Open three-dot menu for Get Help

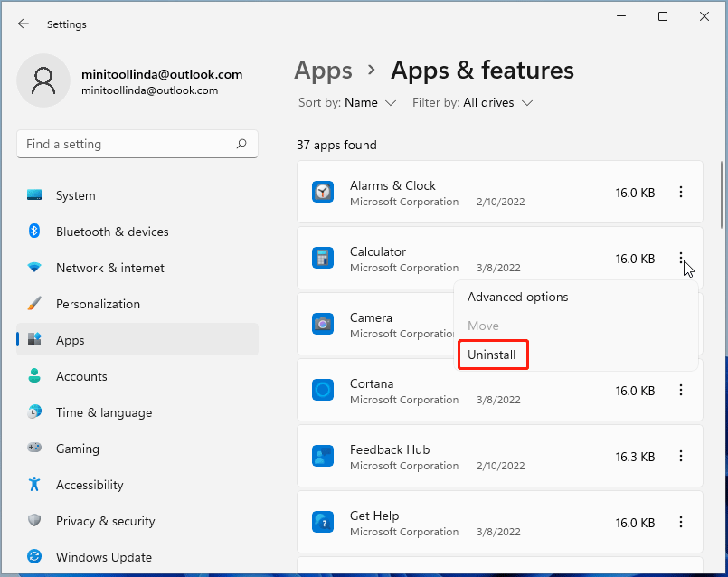681,522
